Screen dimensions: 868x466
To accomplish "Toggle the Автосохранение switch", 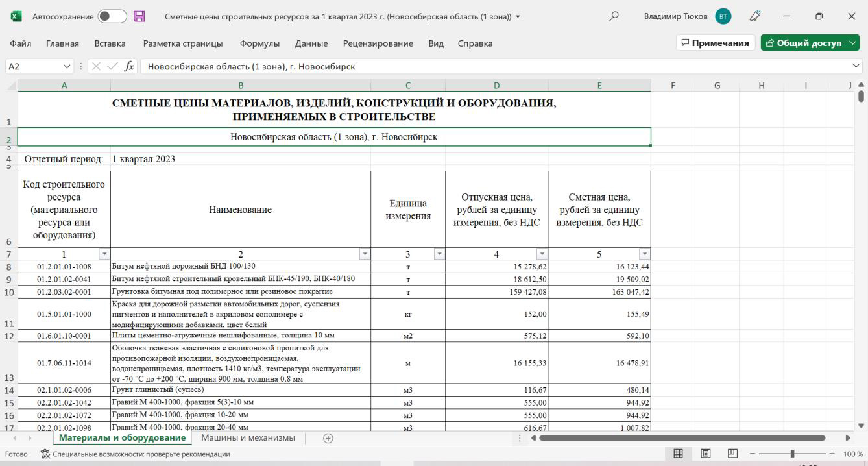I will coord(112,16).
